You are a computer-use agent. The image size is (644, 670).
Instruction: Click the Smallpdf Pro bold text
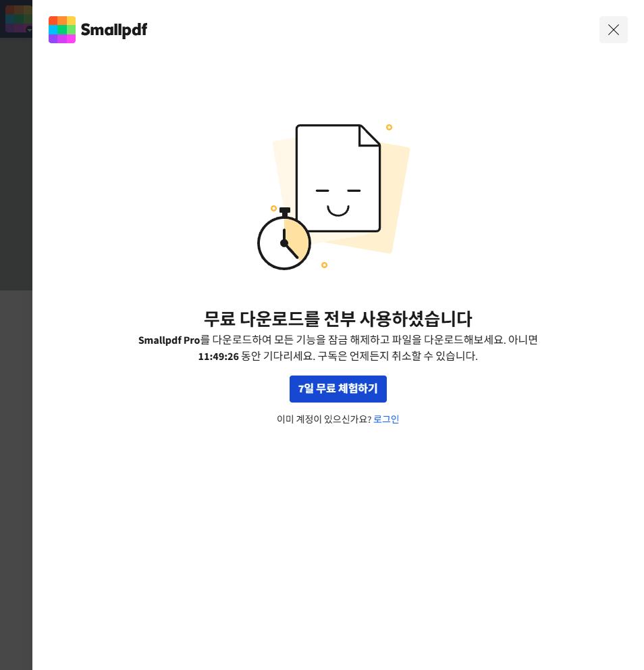tap(169, 340)
